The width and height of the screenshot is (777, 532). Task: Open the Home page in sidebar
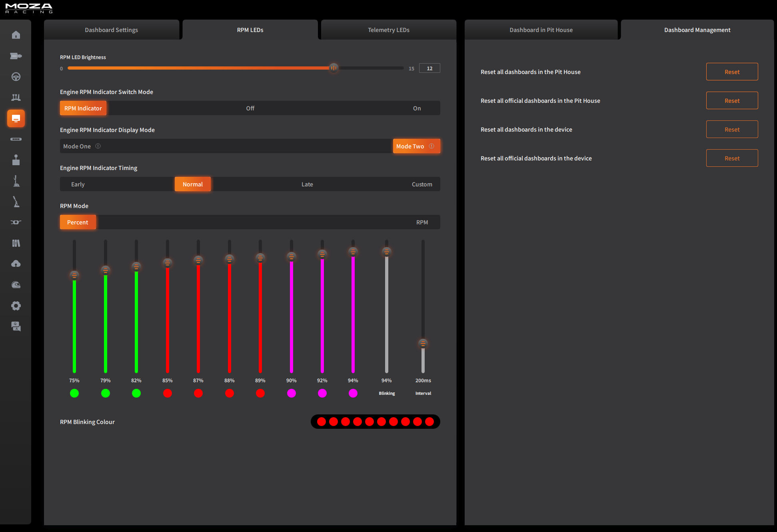16,35
